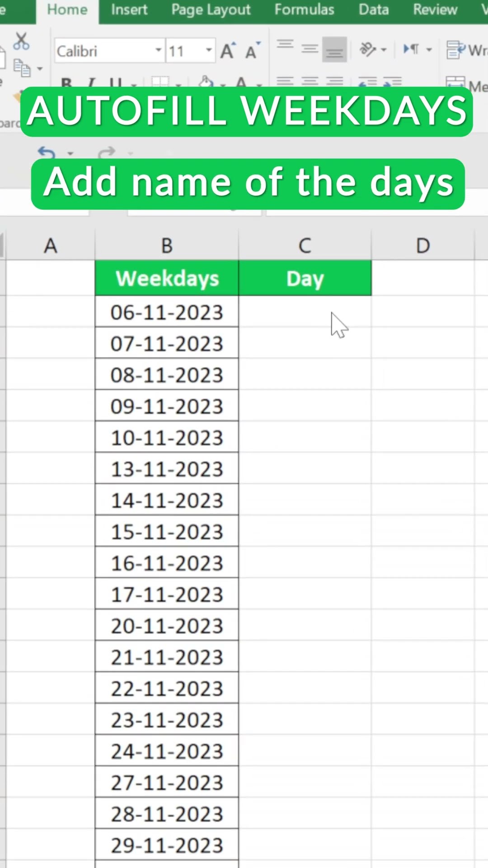This screenshot has height=868, width=488.
Task: Switch to the Insert tab
Action: [129, 9]
